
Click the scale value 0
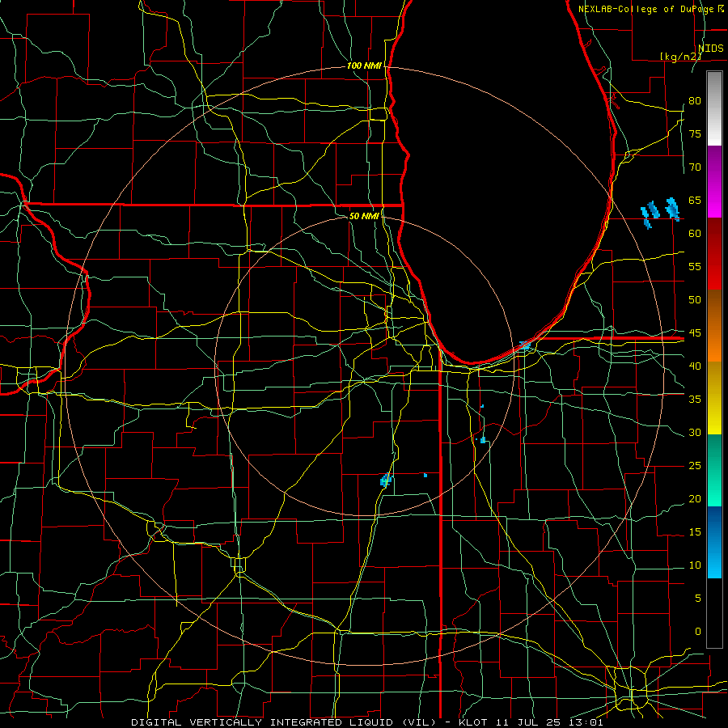click(x=698, y=632)
